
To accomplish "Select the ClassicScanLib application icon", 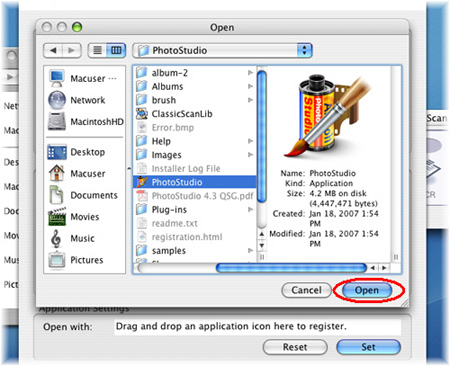I will coord(142,114).
